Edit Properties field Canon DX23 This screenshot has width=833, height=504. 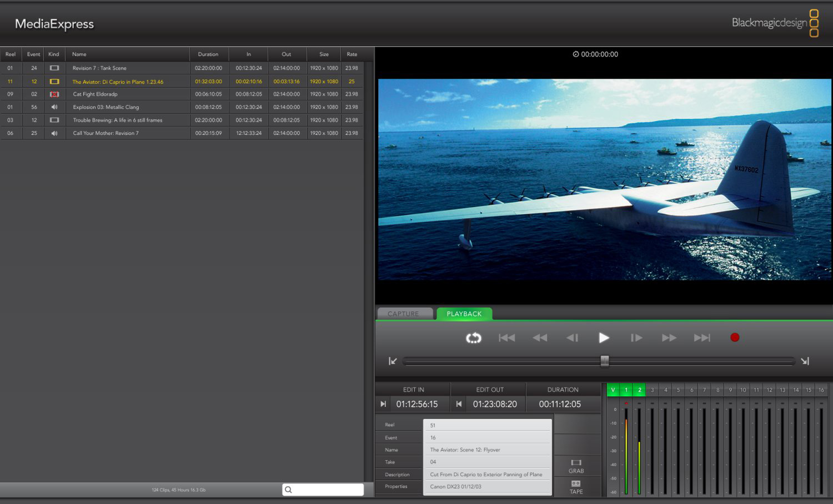(x=488, y=487)
